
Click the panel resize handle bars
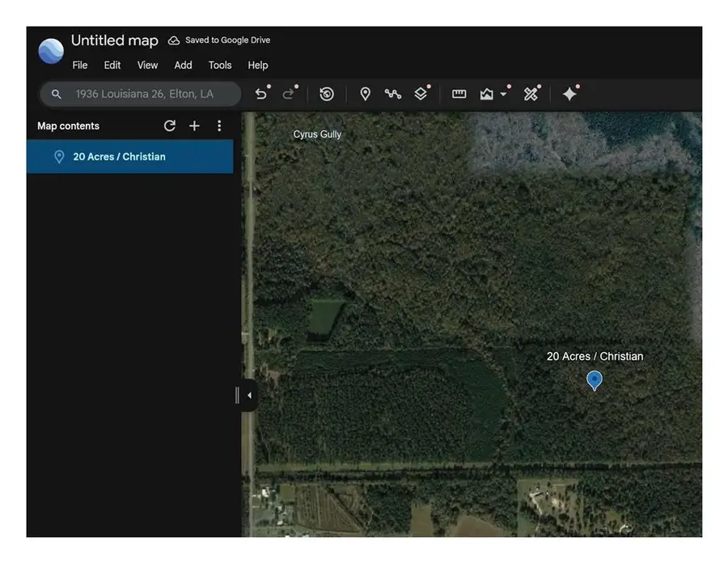(x=237, y=396)
